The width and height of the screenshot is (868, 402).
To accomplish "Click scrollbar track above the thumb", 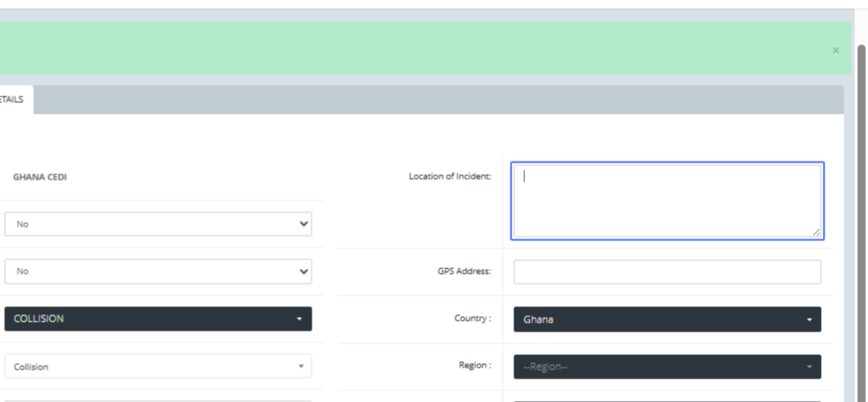I will (861, 25).
